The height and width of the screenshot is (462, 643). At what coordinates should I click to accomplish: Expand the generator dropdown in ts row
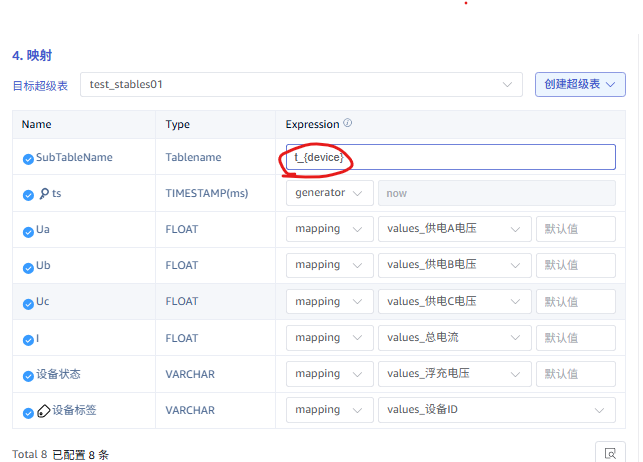click(x=330, y=193)
